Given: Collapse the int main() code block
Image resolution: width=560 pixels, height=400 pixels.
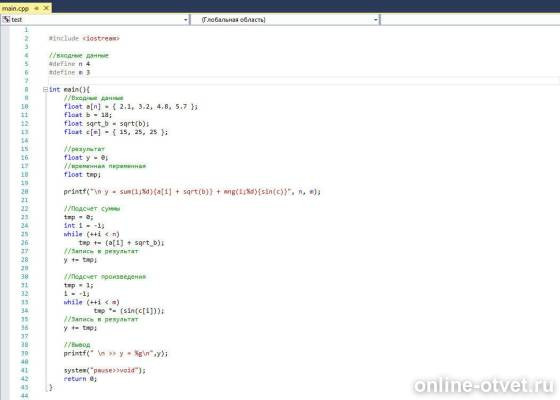Looking at the screenshot, I should (x=45, y=90).
